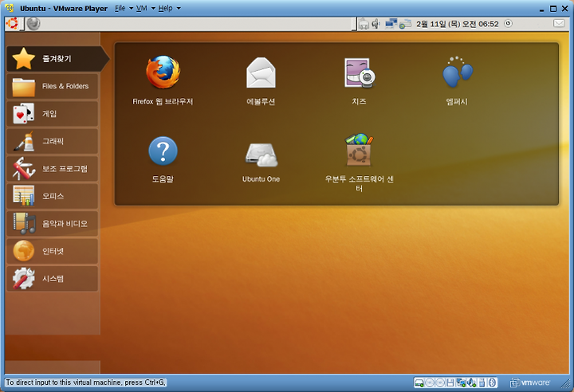Click the hard disk icon in VMware status bar
This screenshot has height=392, width=574.
[419, 383]
